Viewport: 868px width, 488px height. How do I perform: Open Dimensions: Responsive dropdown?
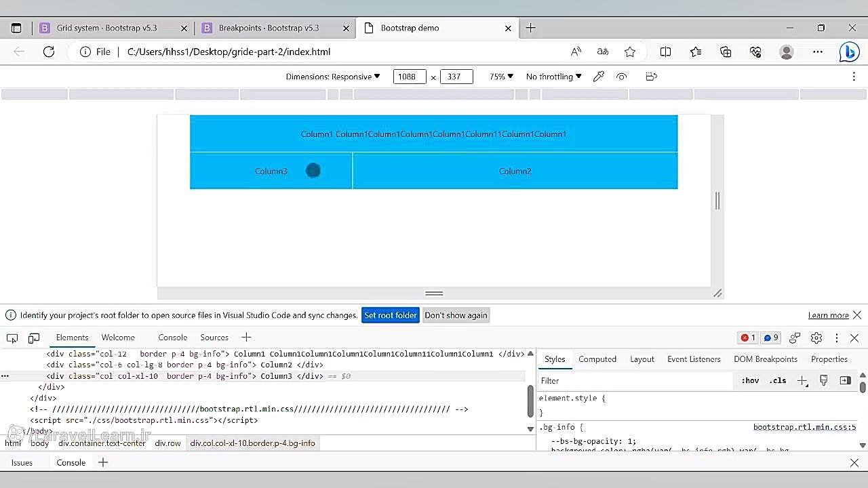coord(333,77)
